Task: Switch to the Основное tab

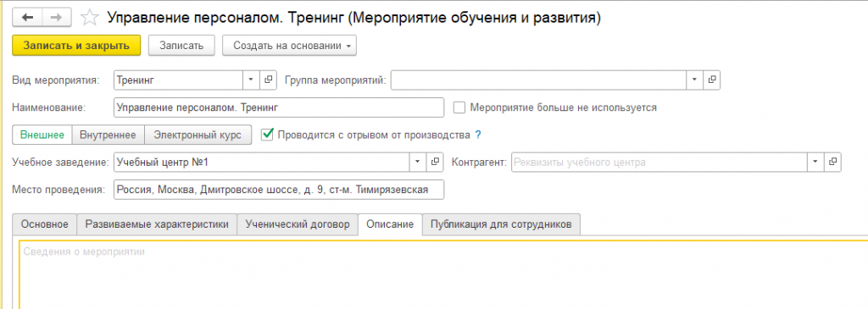Action: pos(44,224)
